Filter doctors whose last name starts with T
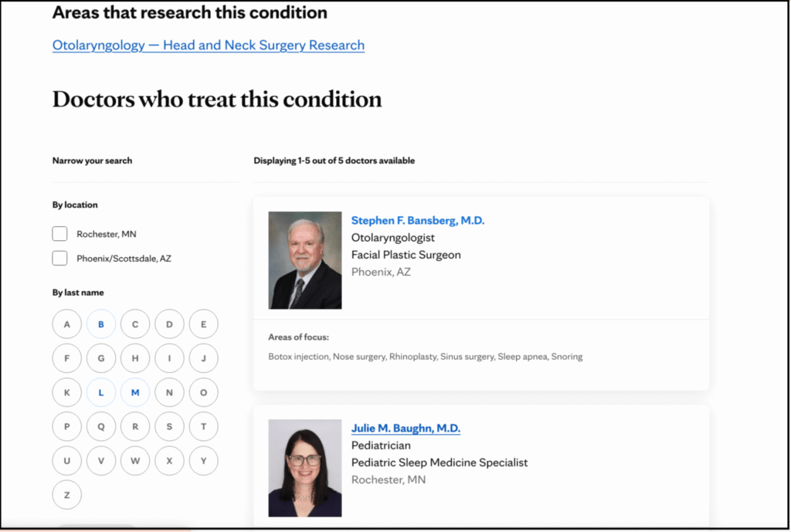 203,426
